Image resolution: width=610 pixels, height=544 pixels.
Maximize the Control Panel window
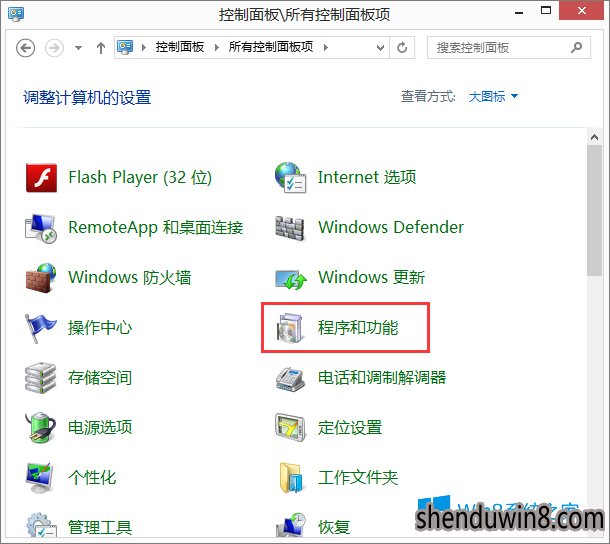(x=546, y=11)
